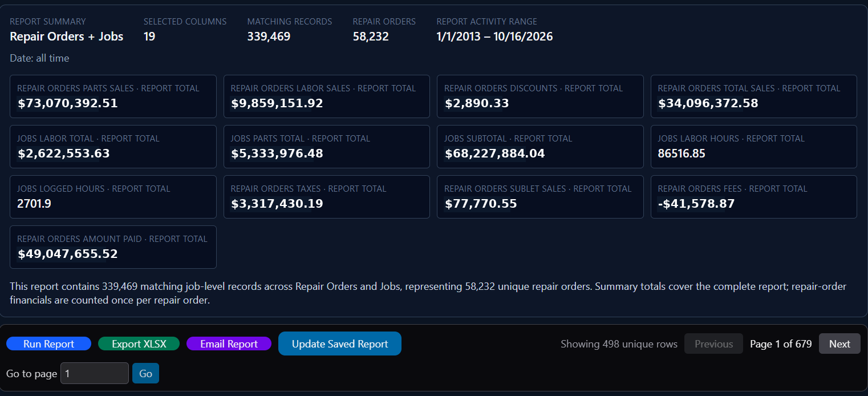This screenshot has height=396, width=868.
Task: Click the Repair Orders Amount Paid value $49,047,655.52
Action: point(68,254)
